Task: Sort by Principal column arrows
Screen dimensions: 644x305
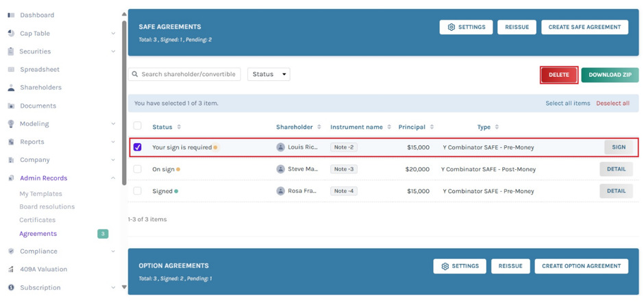Action: 432,127
